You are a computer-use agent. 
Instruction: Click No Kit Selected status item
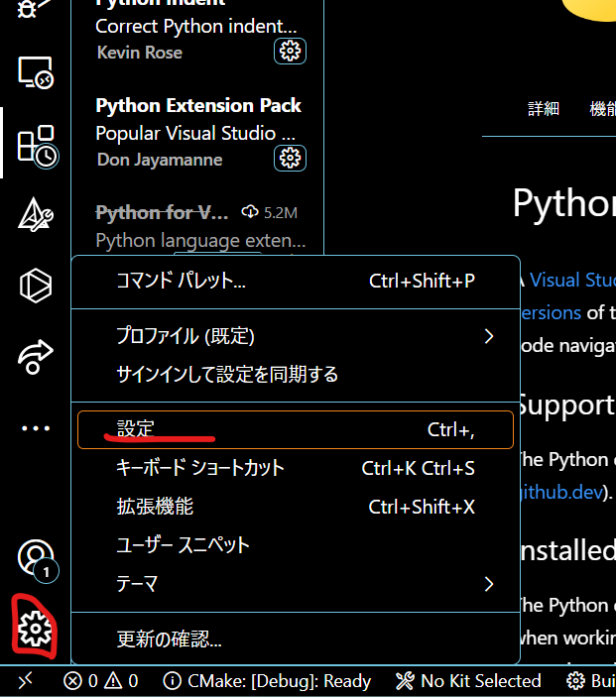tap(468, 680)
